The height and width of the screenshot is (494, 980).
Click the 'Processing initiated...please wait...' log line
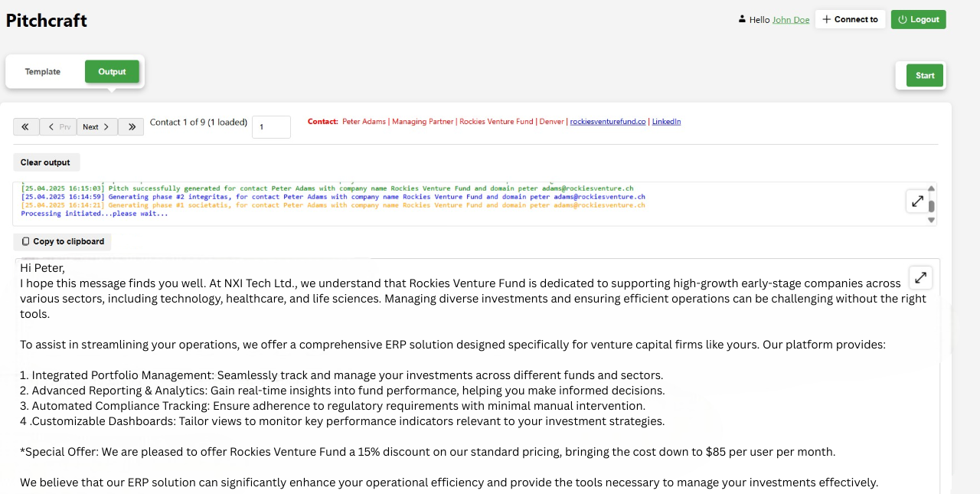pyautogui.click(x=94, y=214)
